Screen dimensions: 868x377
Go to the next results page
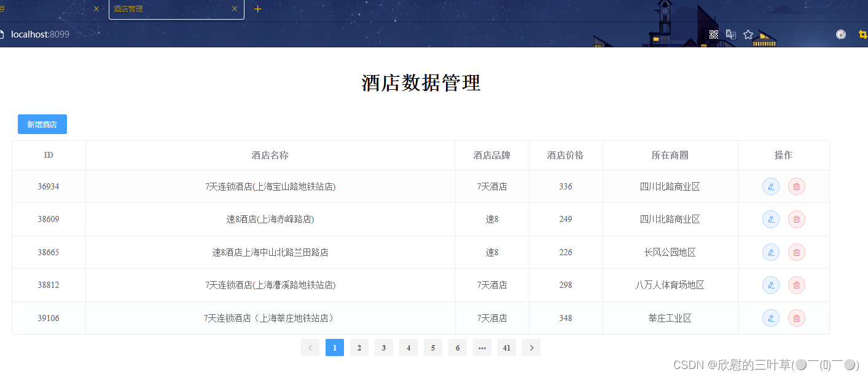coord(531,347)
